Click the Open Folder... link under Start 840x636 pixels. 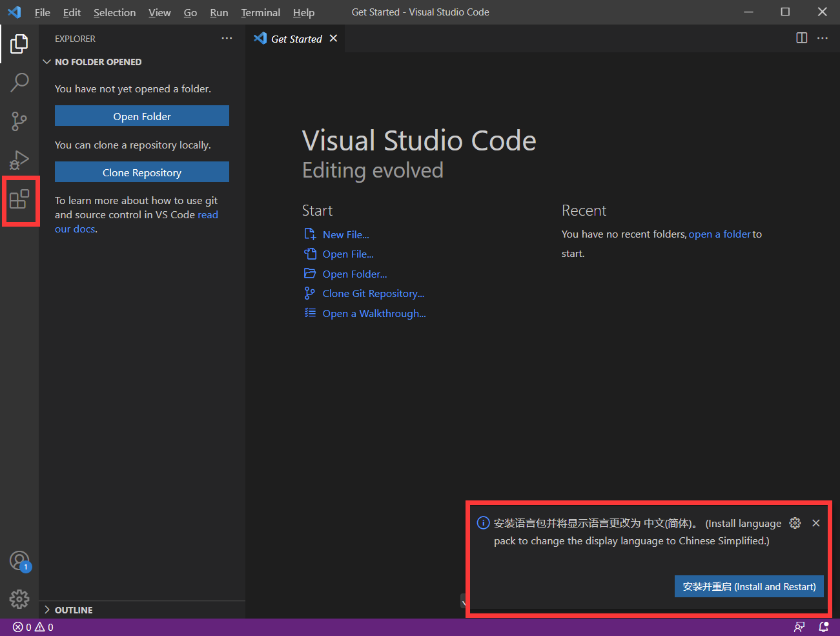355,274
